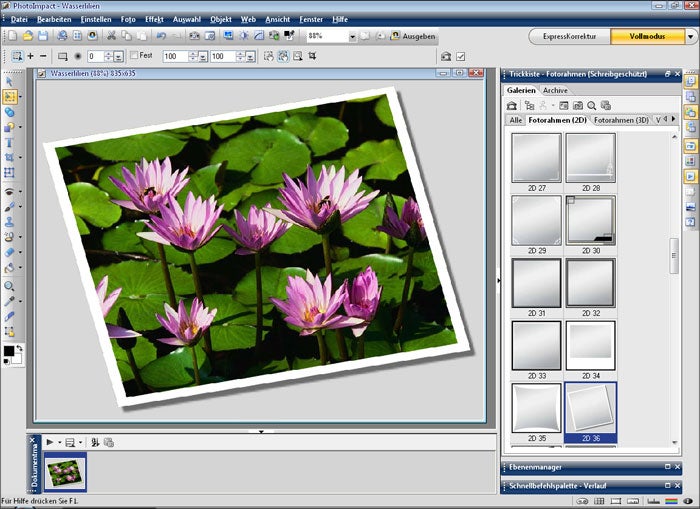Select the Text tool in toolbox
This screenshot has height=509, width=700.
pos(10,143)
